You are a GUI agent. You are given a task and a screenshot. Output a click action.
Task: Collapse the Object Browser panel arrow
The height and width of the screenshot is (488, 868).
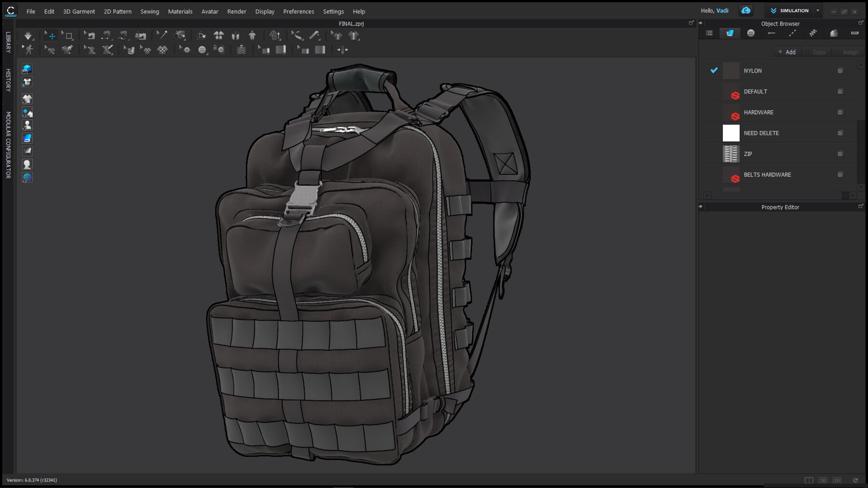coord(701,22)
